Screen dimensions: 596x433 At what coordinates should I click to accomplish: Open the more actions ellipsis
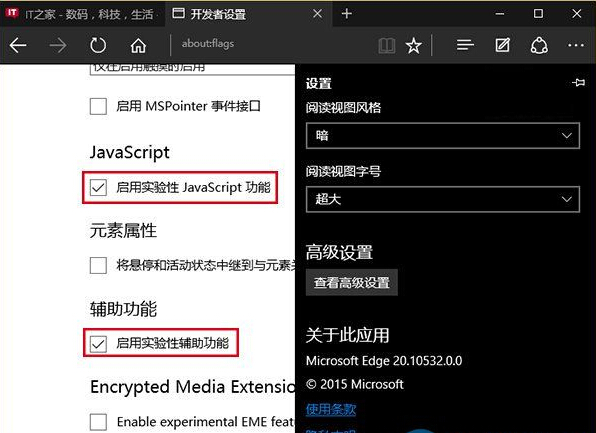click(x=576, y=46)
